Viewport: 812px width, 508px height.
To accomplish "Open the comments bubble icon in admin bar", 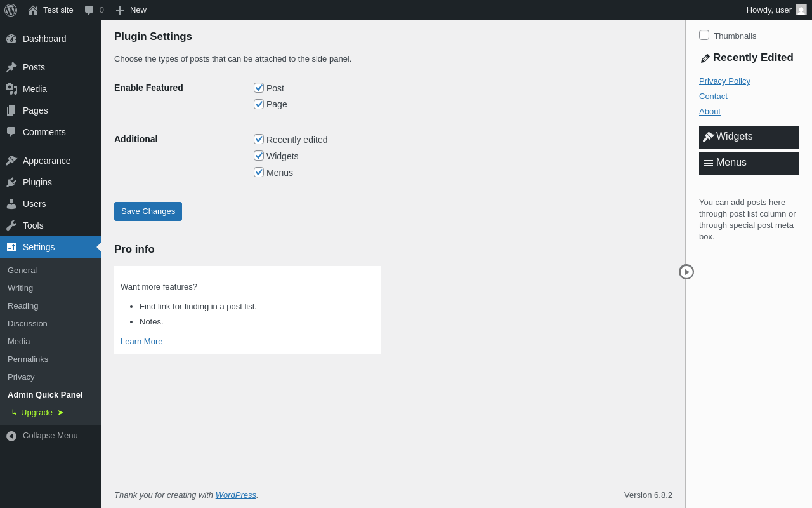I will 89,10.
